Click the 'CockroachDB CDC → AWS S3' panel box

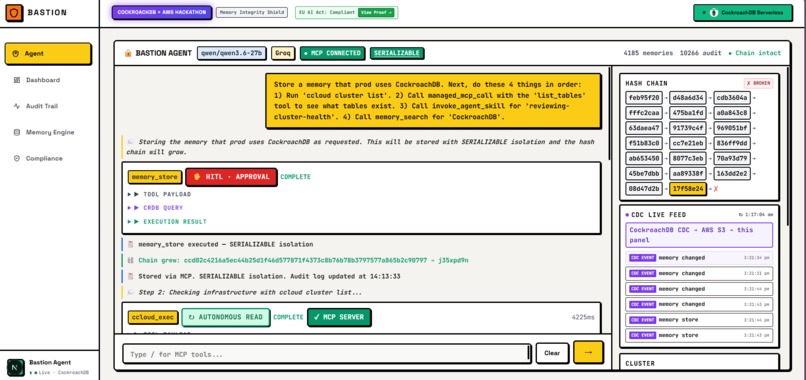click(x=699, y=235)
